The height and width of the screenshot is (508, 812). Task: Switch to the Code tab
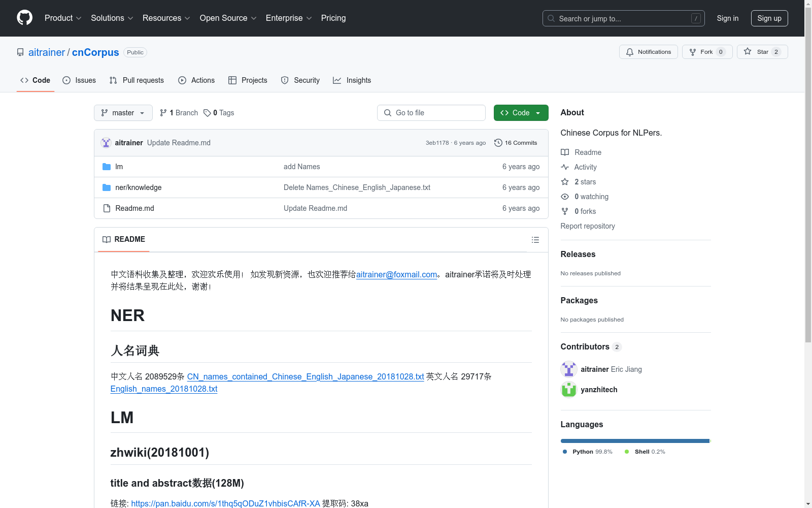[x=36, y=80]
